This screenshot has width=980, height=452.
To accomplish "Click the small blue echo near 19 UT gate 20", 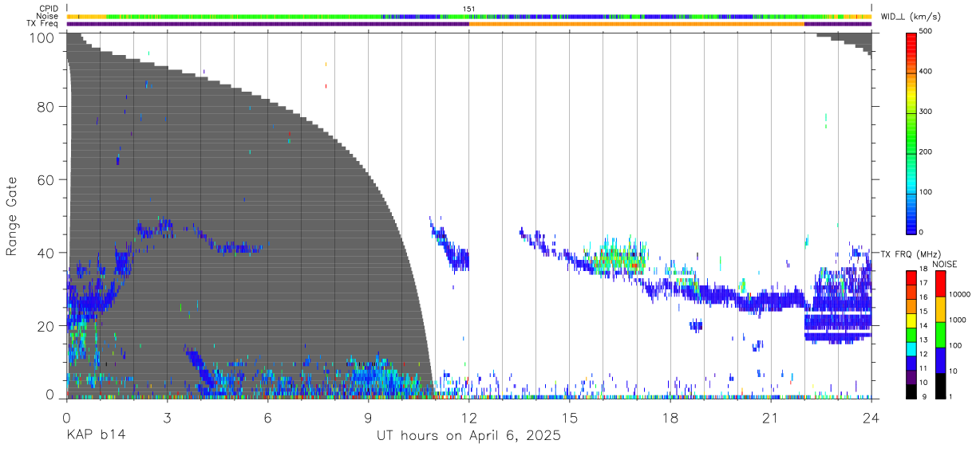I will coord(696,325).
